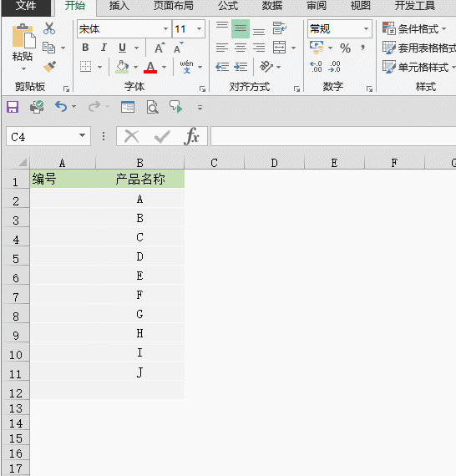
Task: Decrease decimal places
Action: point(335,67)
